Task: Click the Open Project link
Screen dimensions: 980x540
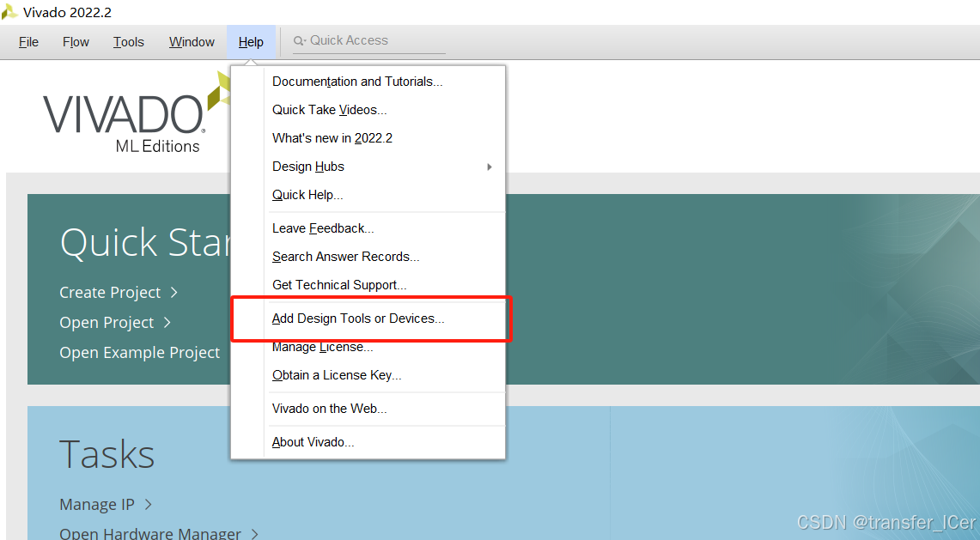Action: (x=107, y=323)
